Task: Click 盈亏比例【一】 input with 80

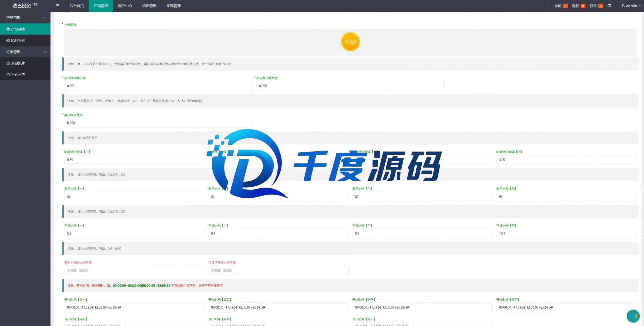Action: [x=134, y=197]
